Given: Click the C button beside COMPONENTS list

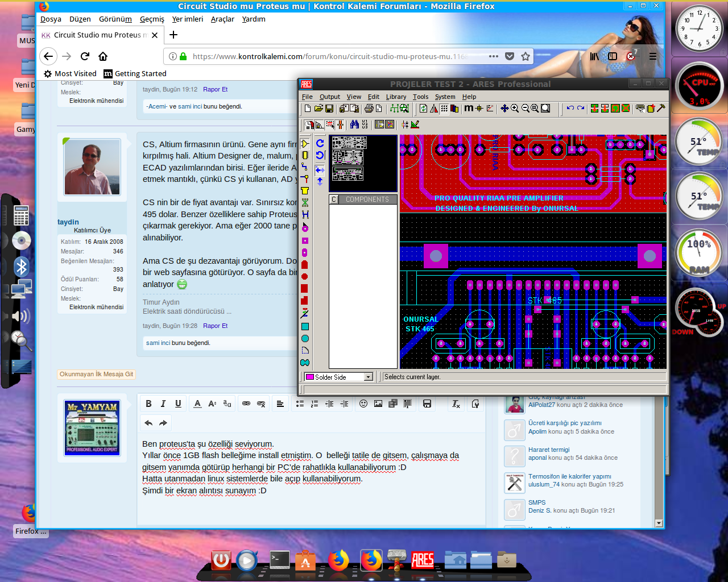Looking at the screenshot, I should 334,199.
